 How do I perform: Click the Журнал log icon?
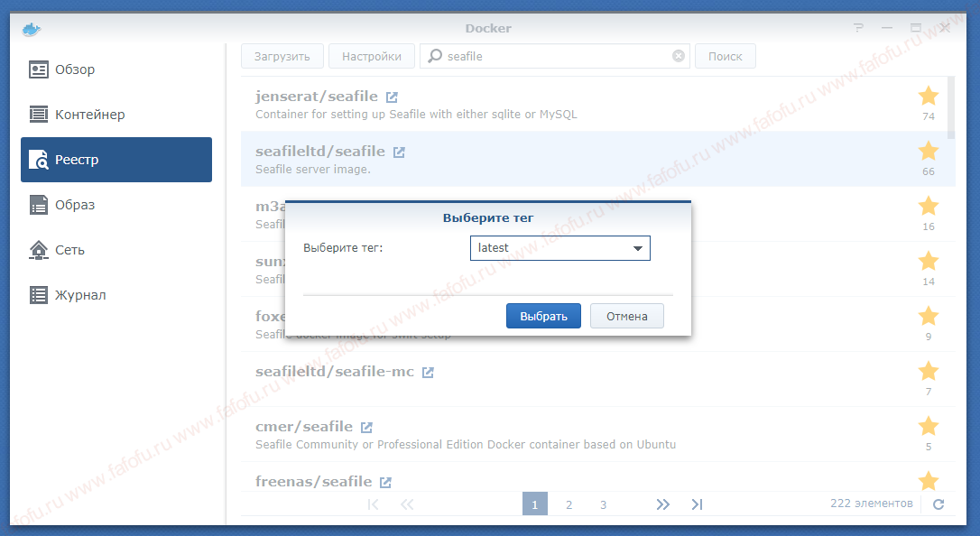click(39, 295)
